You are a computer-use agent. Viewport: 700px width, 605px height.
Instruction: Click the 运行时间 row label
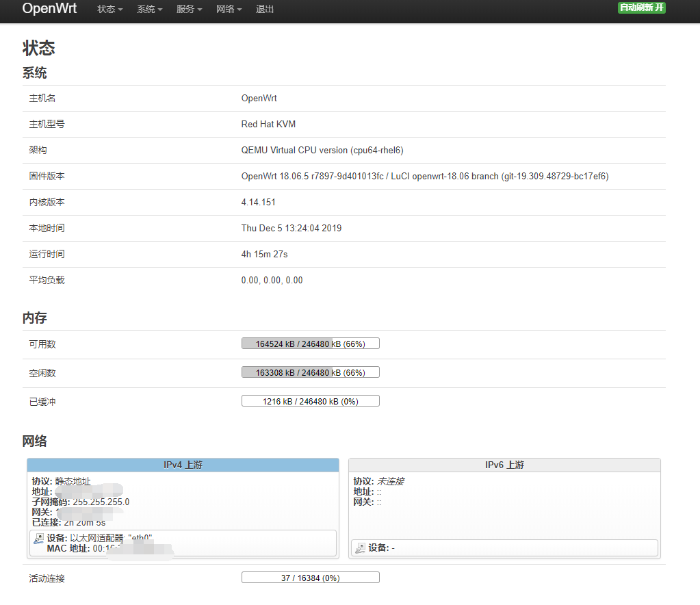(x=47, y=254)
